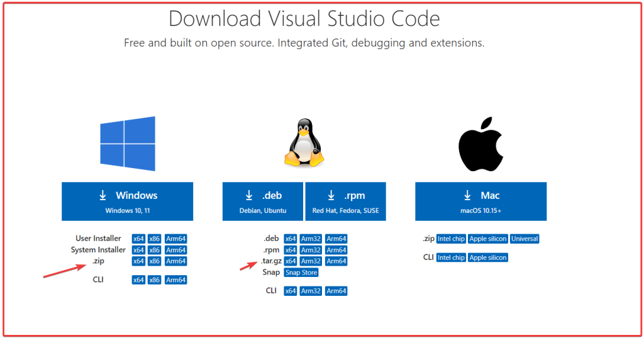The width and height of the screenshot is (644, 345).
Task: Download the .deb package for Debian, Ubuntu
Action: [x=263, y=201]
